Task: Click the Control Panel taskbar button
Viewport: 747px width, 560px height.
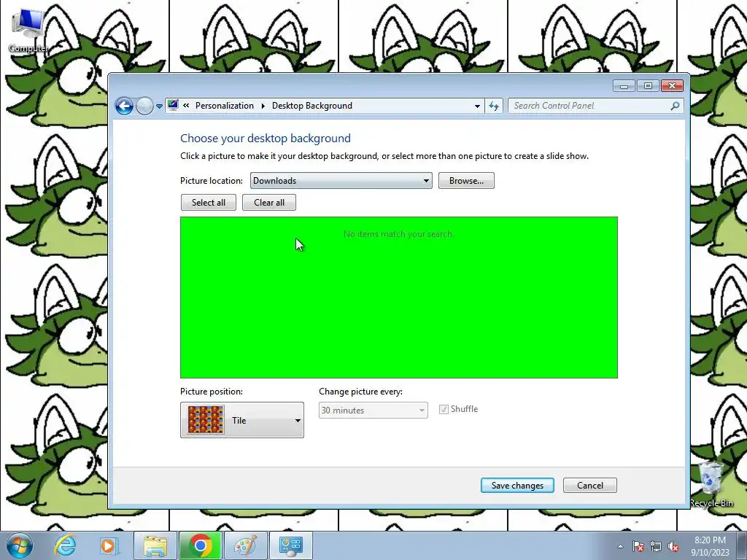Action: pyautogui.click(x=291, y=545)
